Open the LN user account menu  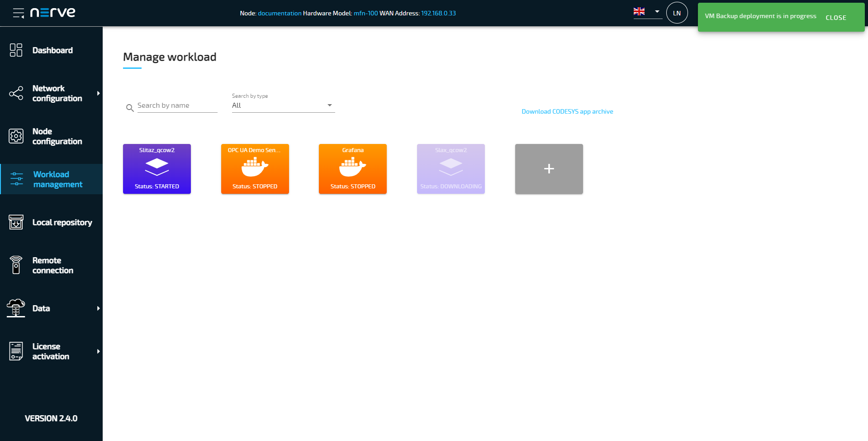[x=677, y=13]
